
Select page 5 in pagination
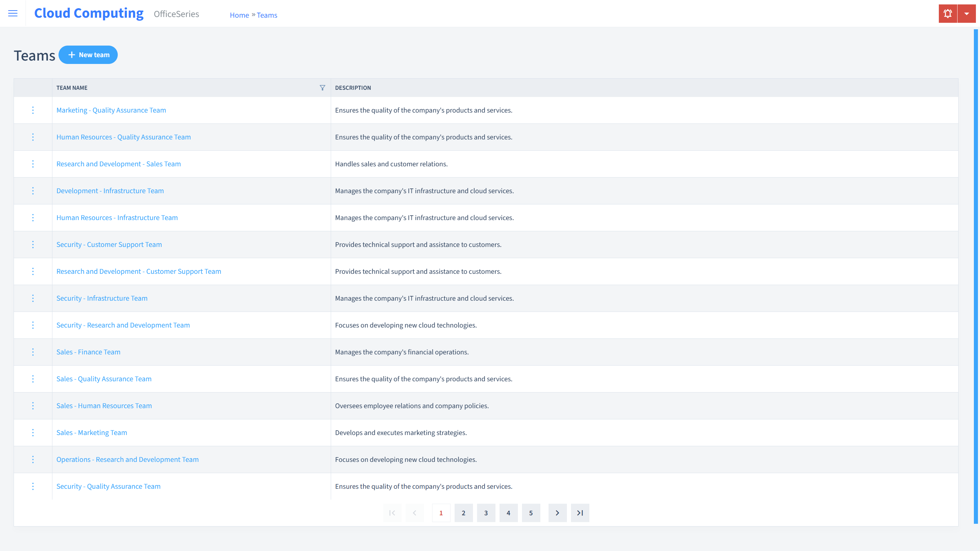tap(531, 513)
